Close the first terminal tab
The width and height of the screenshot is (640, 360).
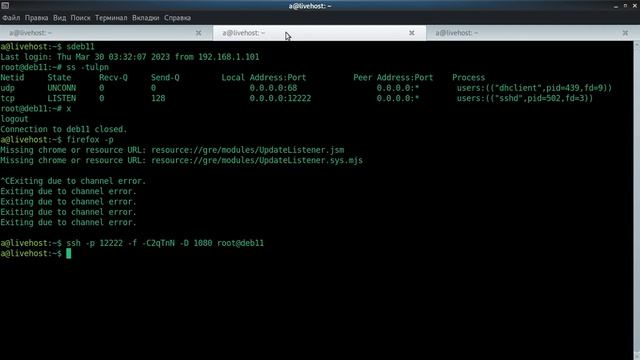pos(198,33)
